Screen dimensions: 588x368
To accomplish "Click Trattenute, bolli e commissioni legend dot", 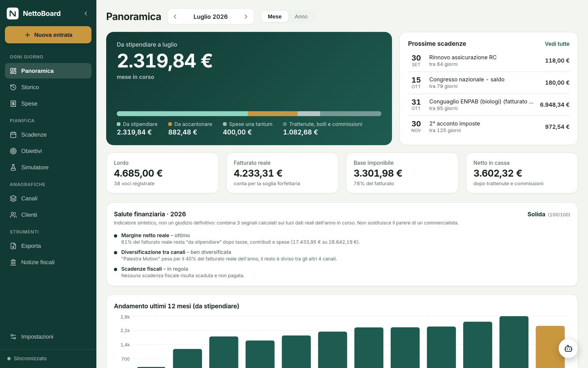I will pos(285,124).
